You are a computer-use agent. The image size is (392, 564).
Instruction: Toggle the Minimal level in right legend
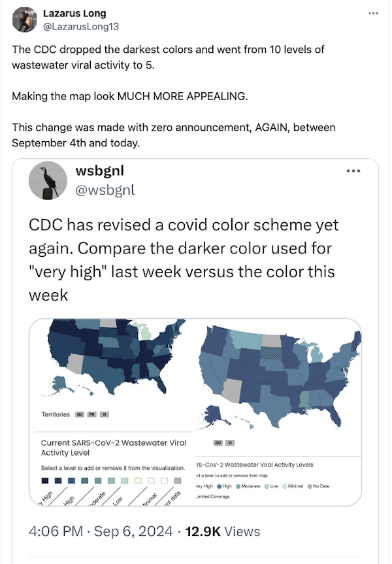coord(284,486)
